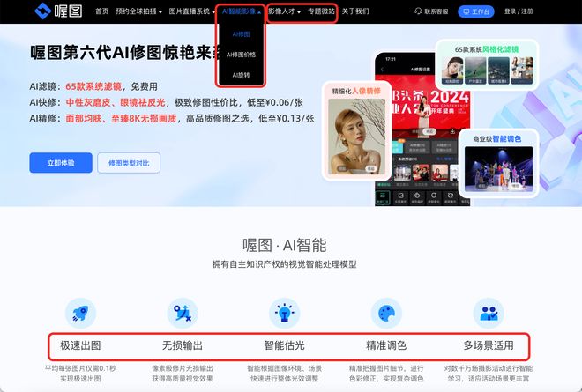Select AI修图价格 in the dropdown
This screenshot has height=392, width=582.
pos(241,55)
